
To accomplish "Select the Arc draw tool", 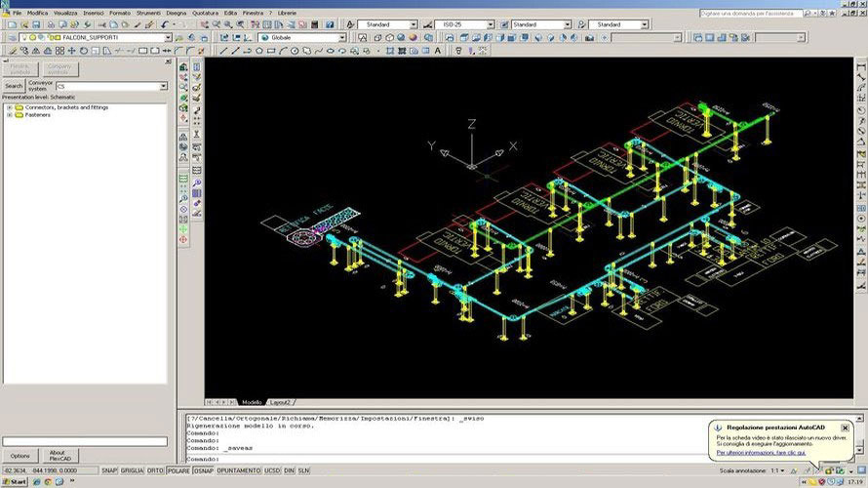I will (x=283, y=51).
